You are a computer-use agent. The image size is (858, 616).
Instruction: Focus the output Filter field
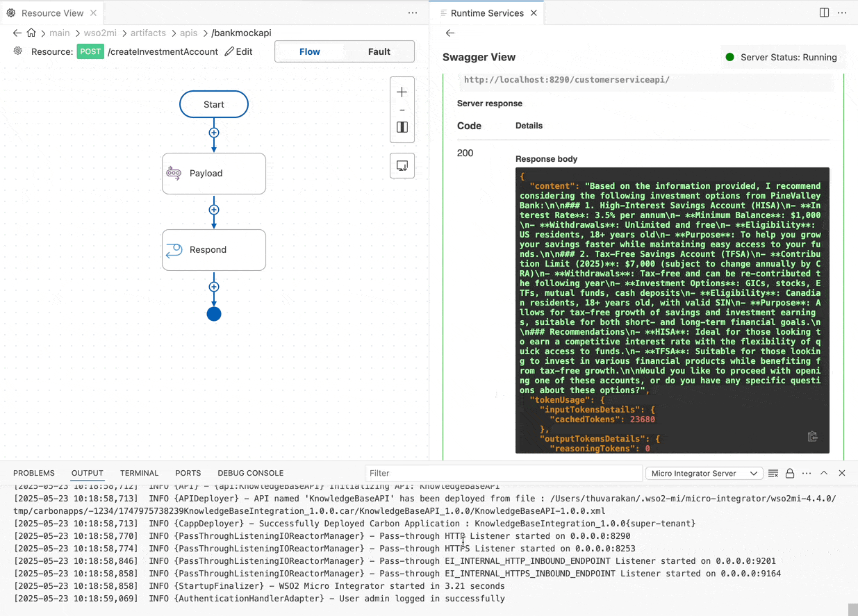tap(503, 474)
